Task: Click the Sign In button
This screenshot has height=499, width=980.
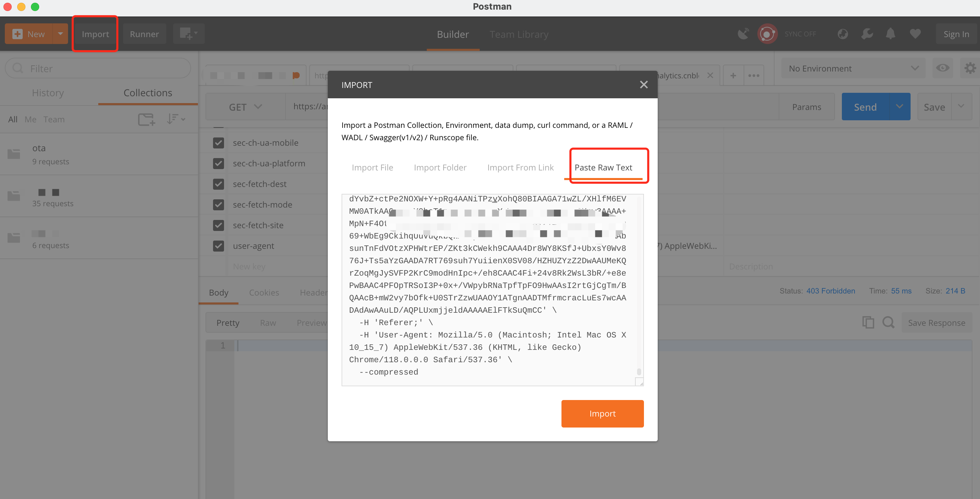Action: pos(956,34)
